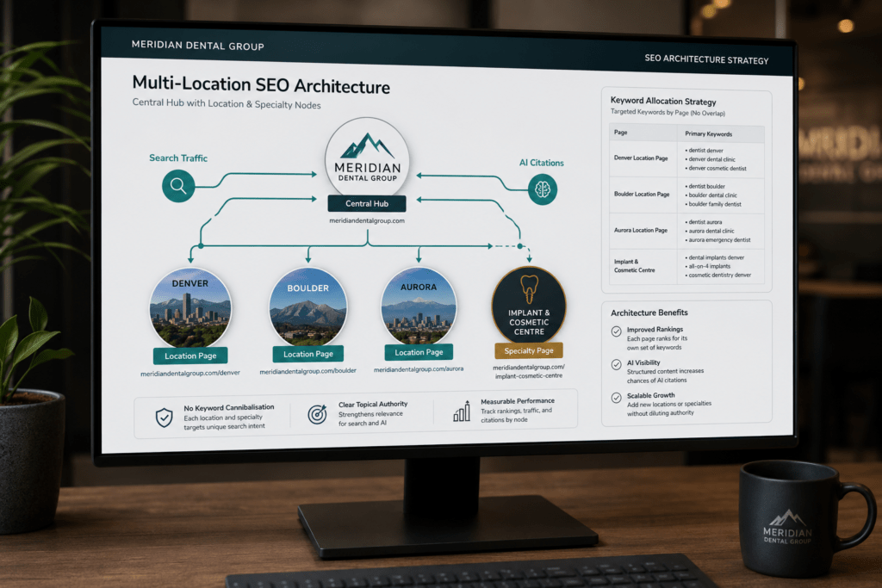Click the 'Scalable Growth' benefit title

click(x=651, y=396)
